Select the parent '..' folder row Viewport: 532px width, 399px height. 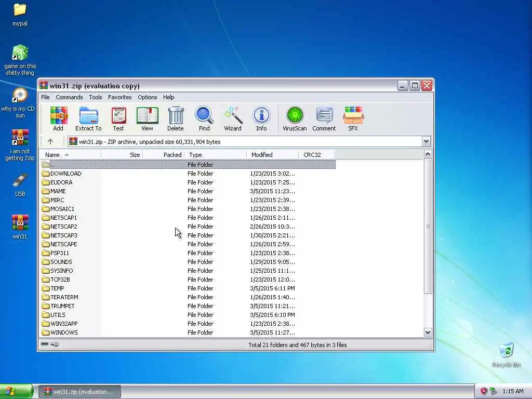[188, 165]
